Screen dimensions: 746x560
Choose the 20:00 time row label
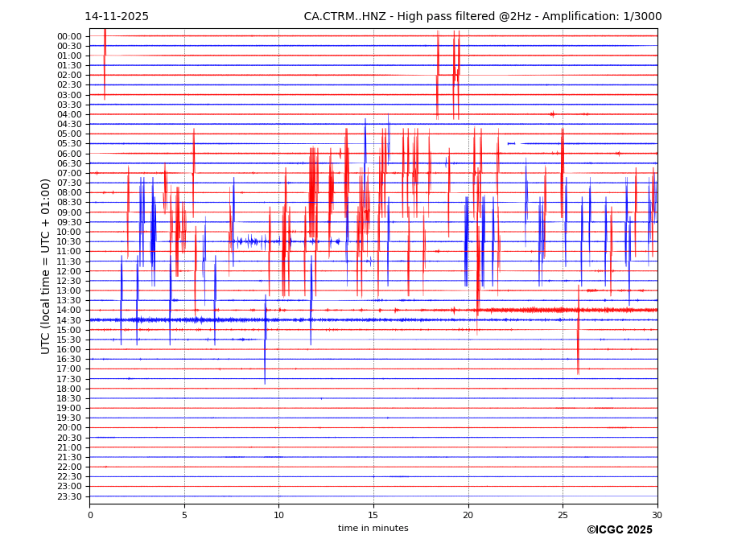[69, 428]
